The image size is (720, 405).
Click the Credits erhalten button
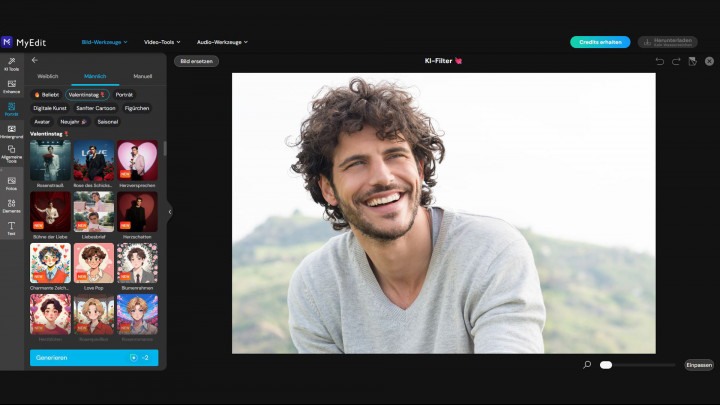(x=600, y=42)
